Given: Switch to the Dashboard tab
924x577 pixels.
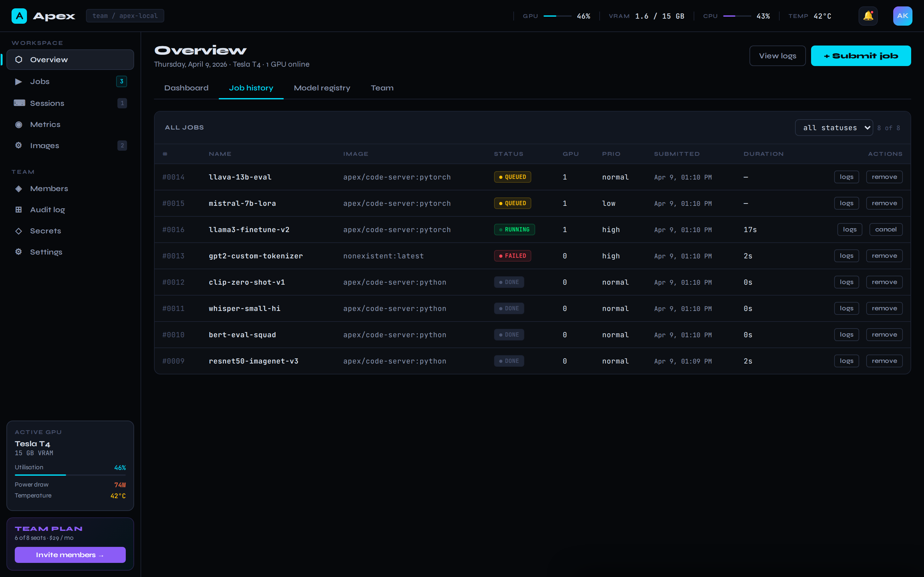Looking at the screenshot, I should click(x=186, y=88).
